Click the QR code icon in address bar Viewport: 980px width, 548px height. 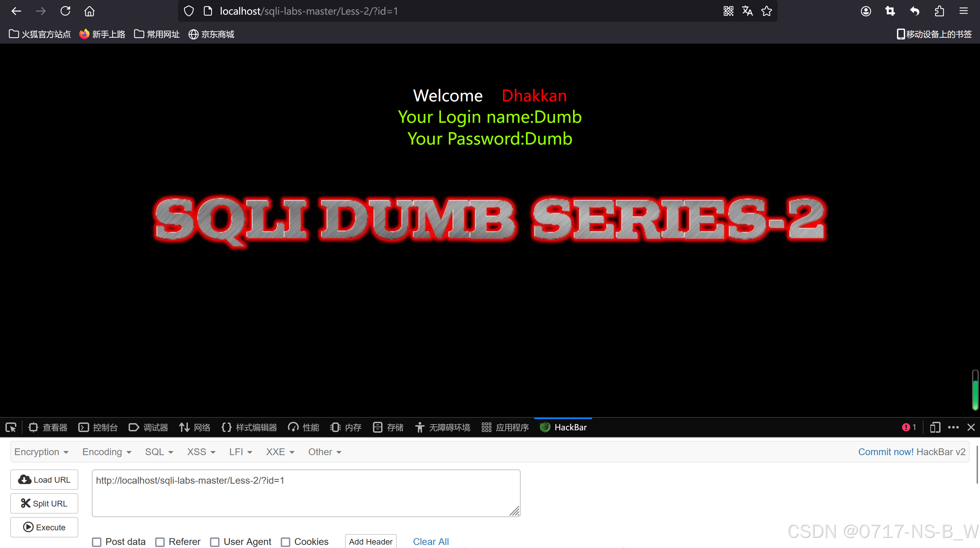pos(728,11)
